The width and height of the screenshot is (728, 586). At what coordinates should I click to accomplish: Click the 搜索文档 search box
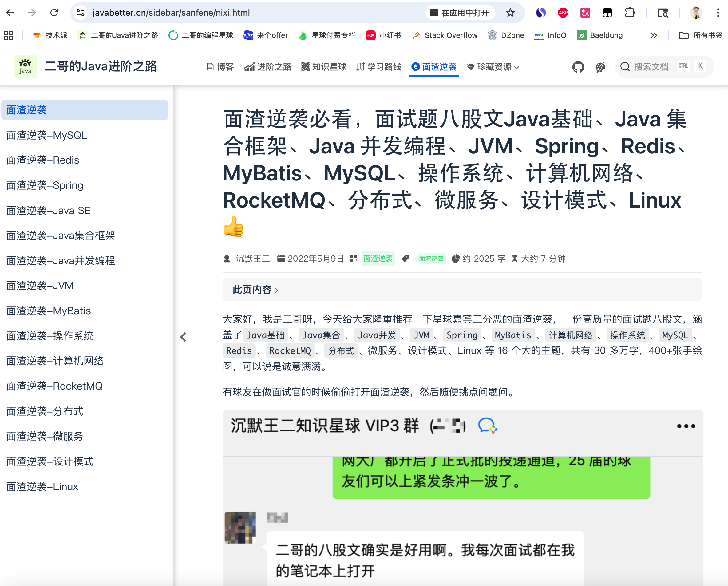(x=651, y=67)
